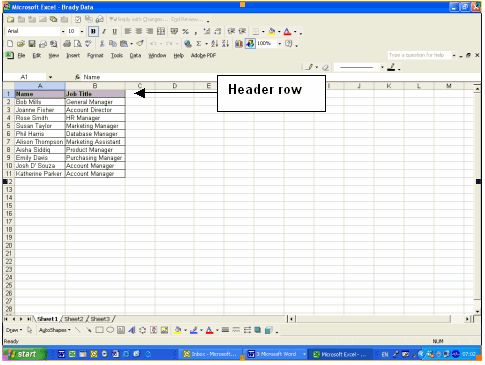The width and height of the screenshot is (485, 365).
Task: Insert WordArt from the Drawing toolbar
Action: click(x=132, y=330)
